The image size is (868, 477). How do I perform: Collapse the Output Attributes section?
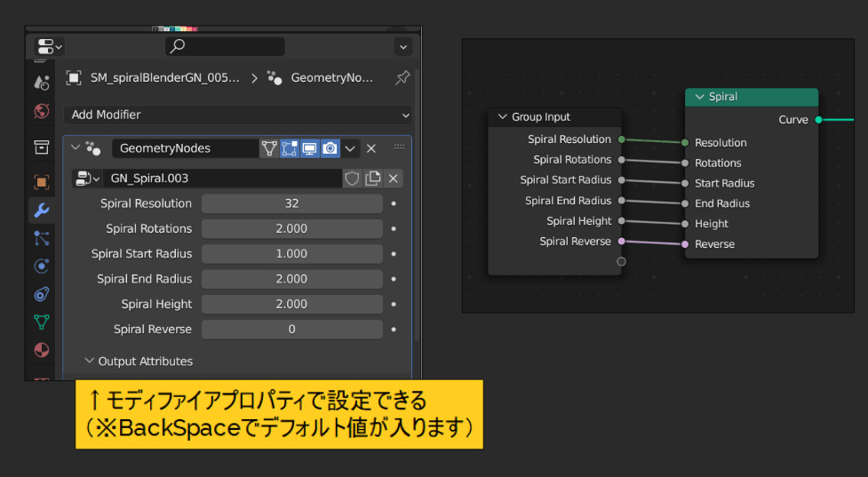[x=89, y=361]
